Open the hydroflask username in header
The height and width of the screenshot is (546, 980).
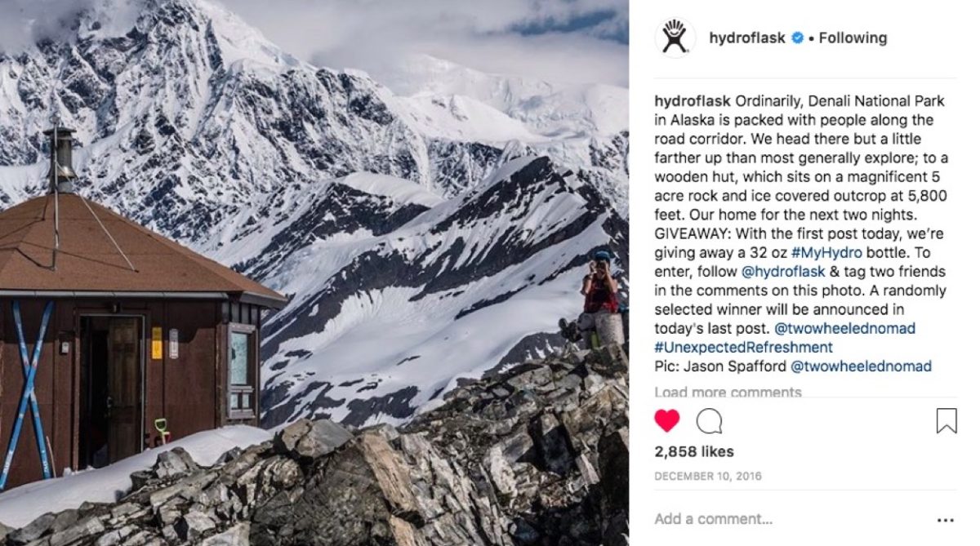746,38
